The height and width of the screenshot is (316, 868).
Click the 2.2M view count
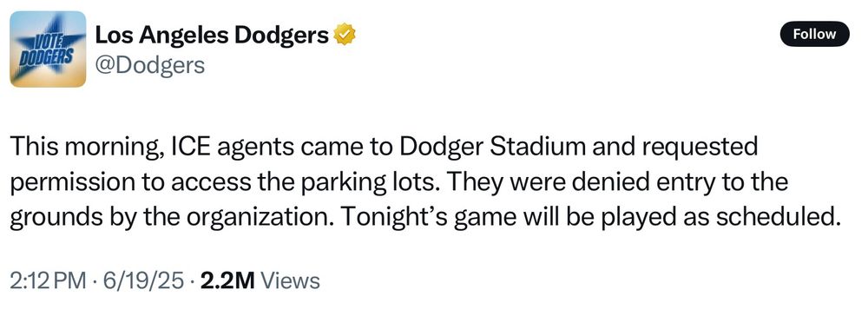tap(227, 281)
